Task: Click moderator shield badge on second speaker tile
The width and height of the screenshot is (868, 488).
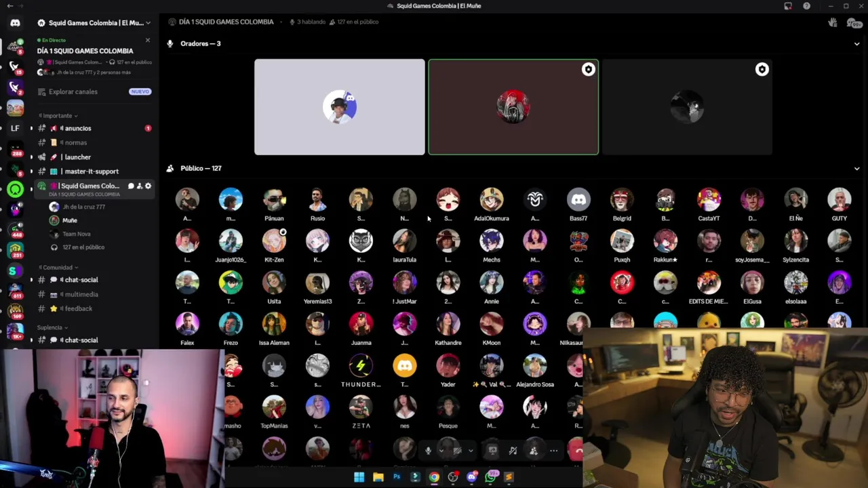Action: (x=588, y=69)
